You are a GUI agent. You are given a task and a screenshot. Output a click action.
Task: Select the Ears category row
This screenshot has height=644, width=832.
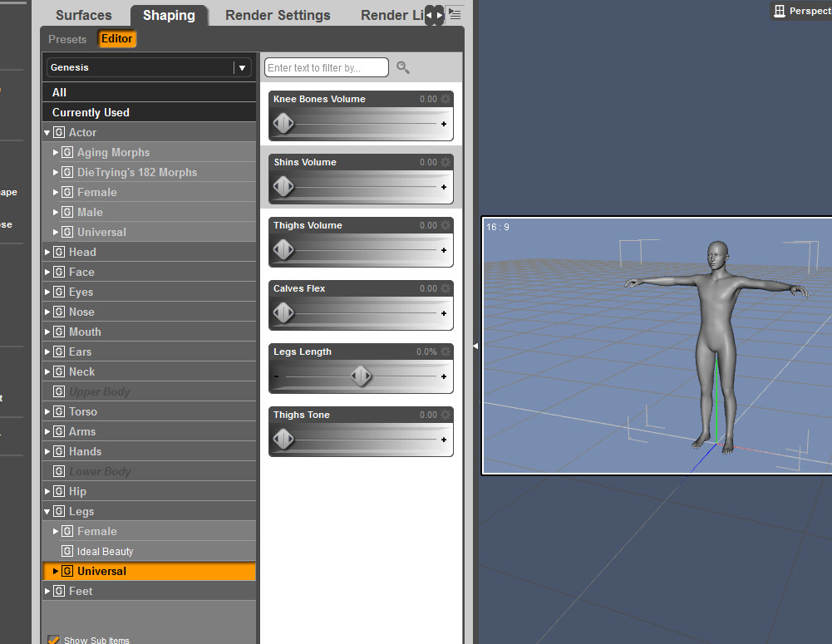[149, 351]
